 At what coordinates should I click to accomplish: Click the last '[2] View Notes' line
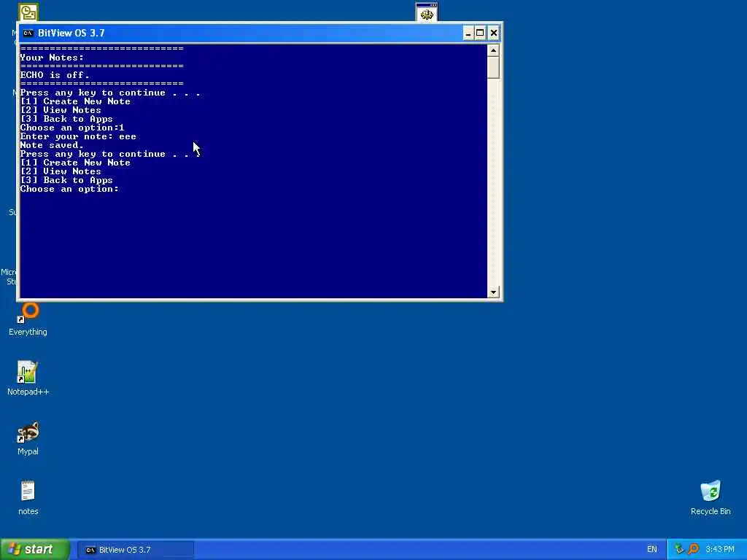point(61,171)
